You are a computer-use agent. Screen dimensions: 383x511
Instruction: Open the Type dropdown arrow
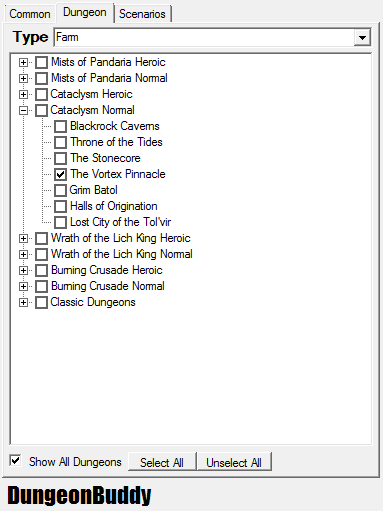tap(362, 37)
